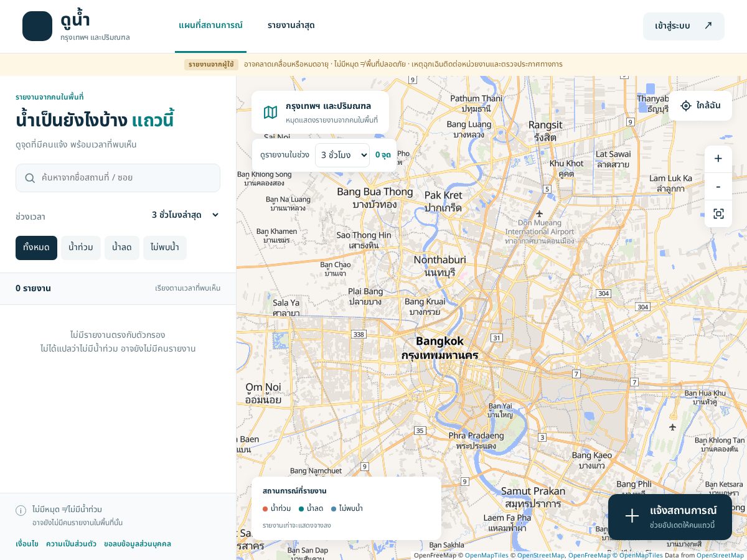Screen dimensions: 747x560
Task: Click the teal น้ำลด legend dot
Action: [x=301, y=508]
